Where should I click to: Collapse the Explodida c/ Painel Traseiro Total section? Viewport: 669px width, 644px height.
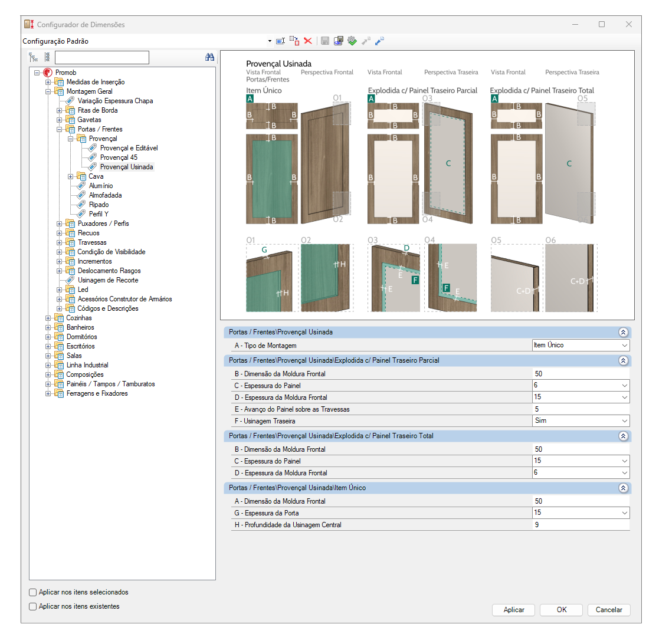coord(624,436)
